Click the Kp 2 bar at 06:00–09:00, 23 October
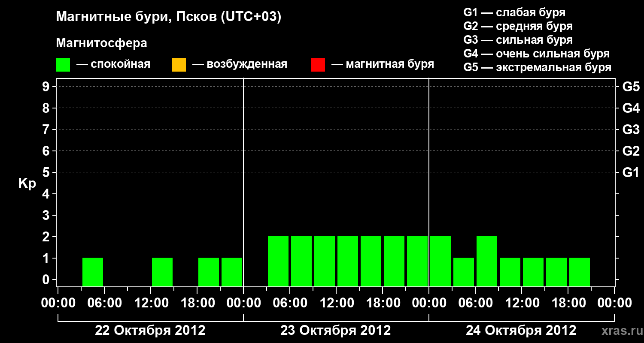Screen dimensions: 644x343 (301, 261)
